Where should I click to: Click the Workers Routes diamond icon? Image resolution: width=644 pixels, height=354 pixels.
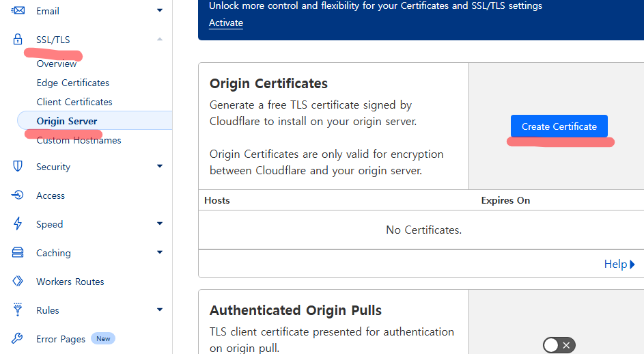click(18, 282)
